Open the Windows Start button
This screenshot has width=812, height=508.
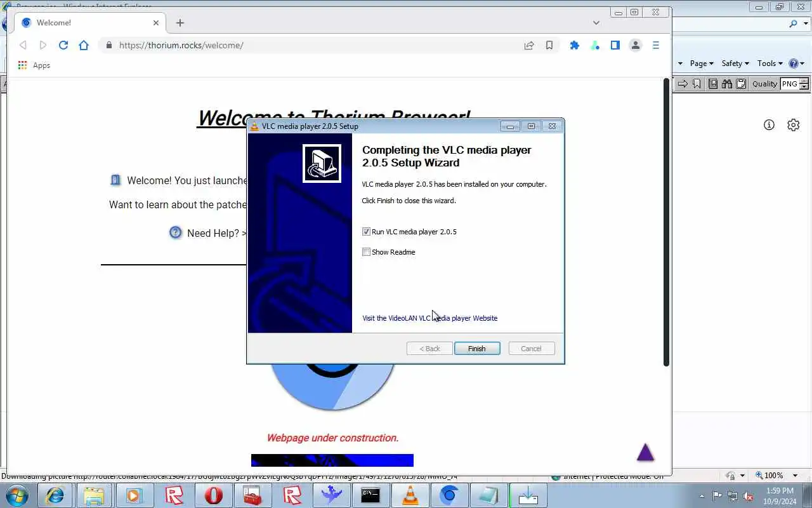coord(16,495)
